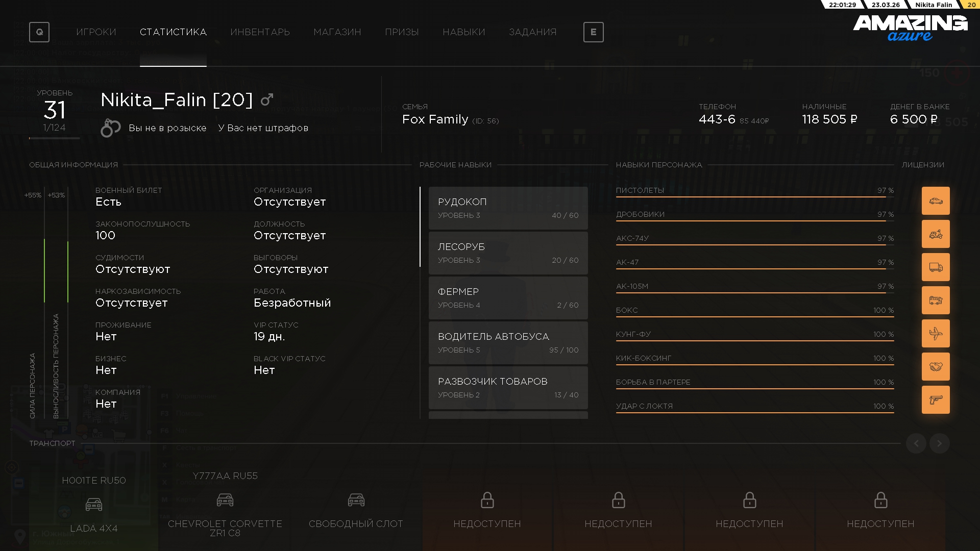The width and height of the screenshot is (980, 551).
Task: Go to next transport page arrow
Action: 939,443
